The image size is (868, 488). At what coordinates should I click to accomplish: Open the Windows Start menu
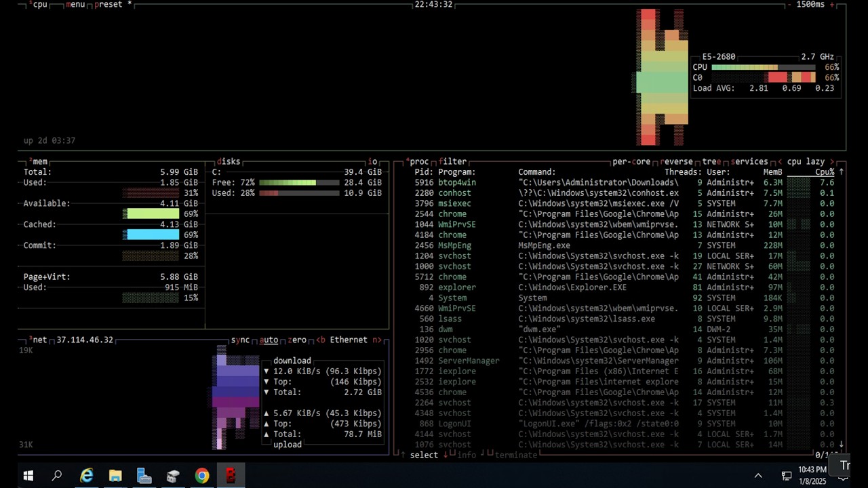click(x=28, y=476)
